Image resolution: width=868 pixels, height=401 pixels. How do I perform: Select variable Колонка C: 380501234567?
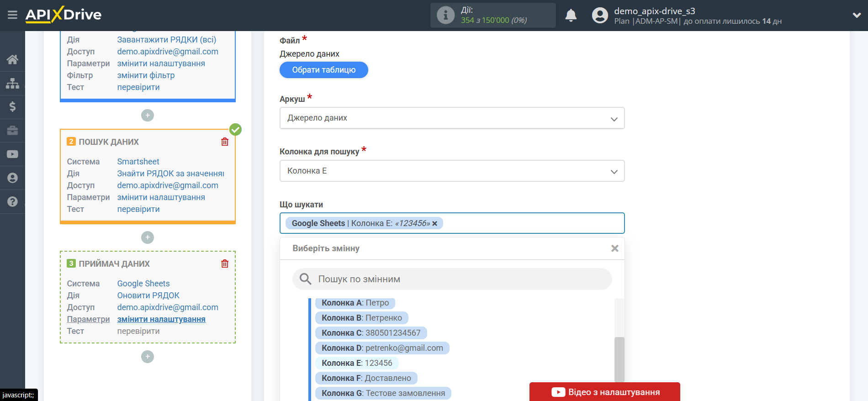pyautogui.click(x=371, y=333)
